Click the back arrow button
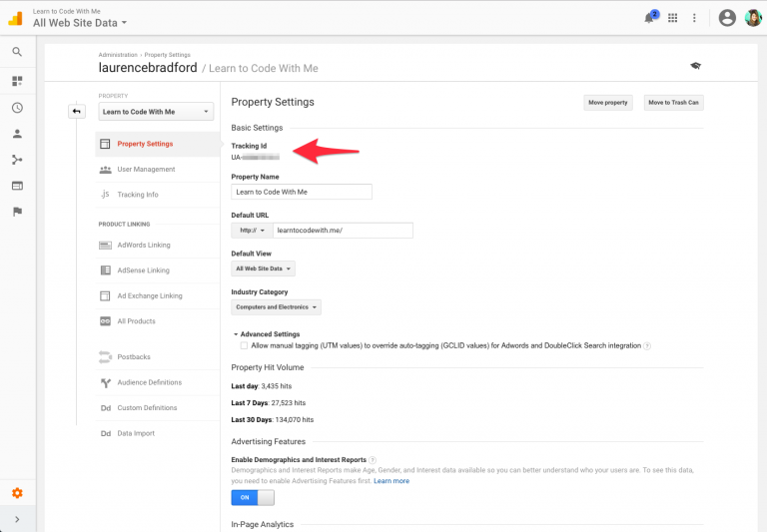The height and width of the screenshot is (532, 767). pyautogui.click(x=77, y=112)
